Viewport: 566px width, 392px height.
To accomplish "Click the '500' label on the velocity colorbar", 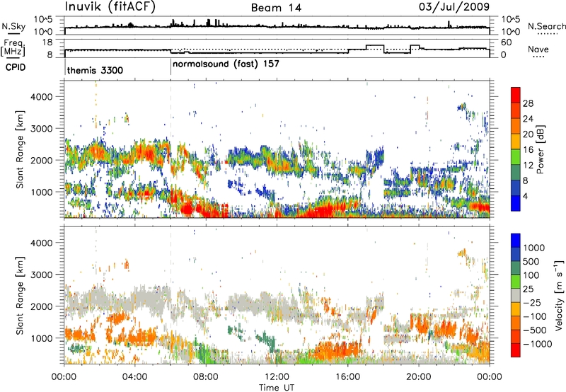I will 531,262.
